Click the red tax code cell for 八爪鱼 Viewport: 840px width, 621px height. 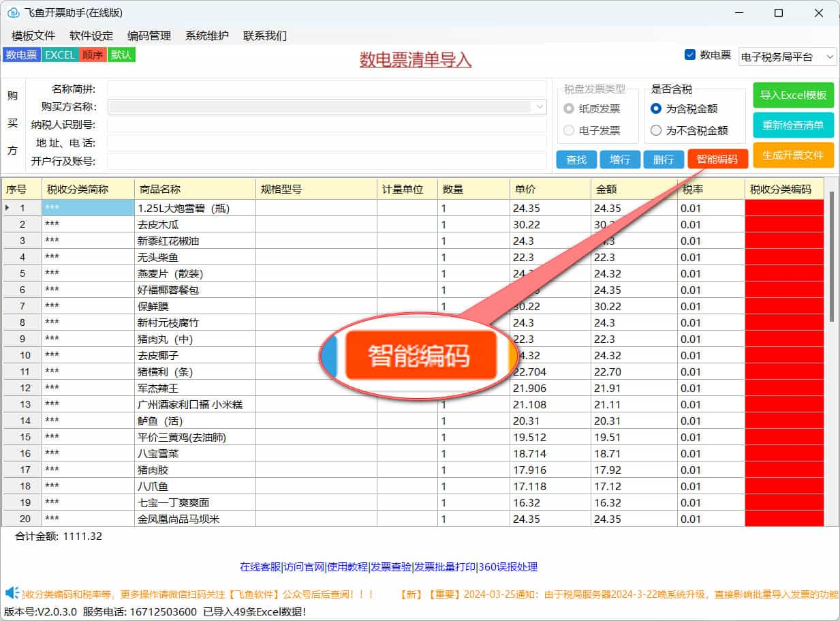pos(784,486)
